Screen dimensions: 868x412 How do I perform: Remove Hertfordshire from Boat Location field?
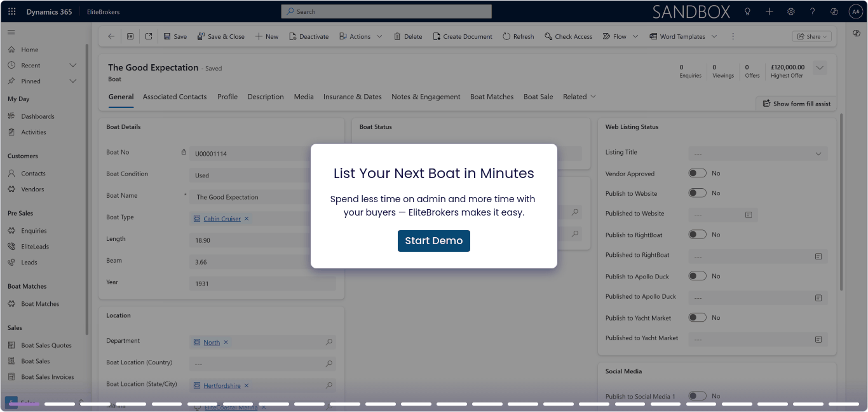pyautogui.click(x=247, y=385)
